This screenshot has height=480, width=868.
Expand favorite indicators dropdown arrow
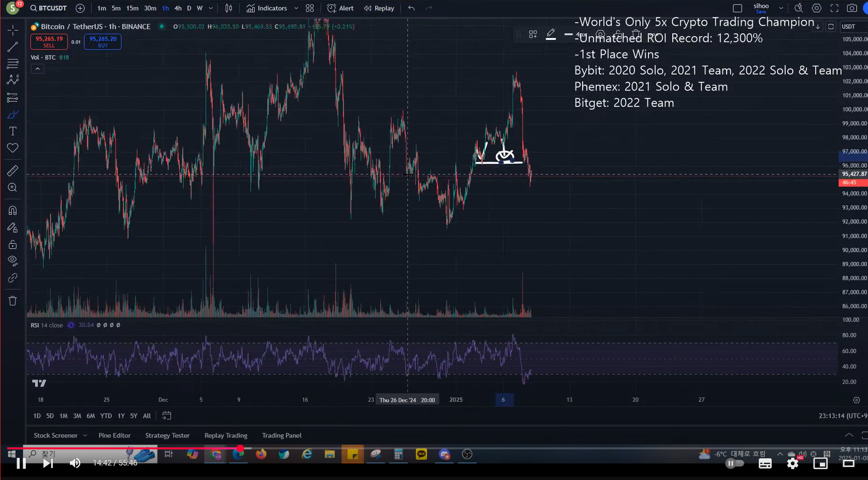point(296,8)
